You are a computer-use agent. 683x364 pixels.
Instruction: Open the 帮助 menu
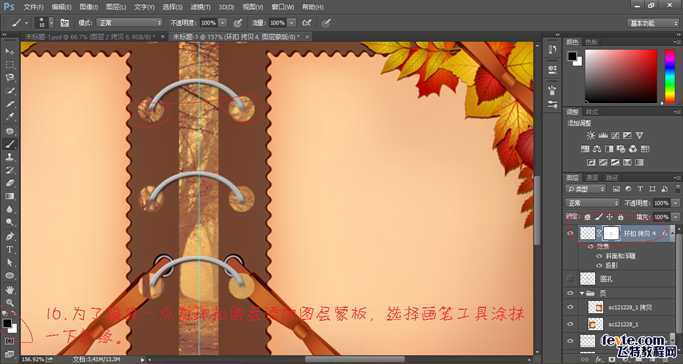[x=313, y=7]
